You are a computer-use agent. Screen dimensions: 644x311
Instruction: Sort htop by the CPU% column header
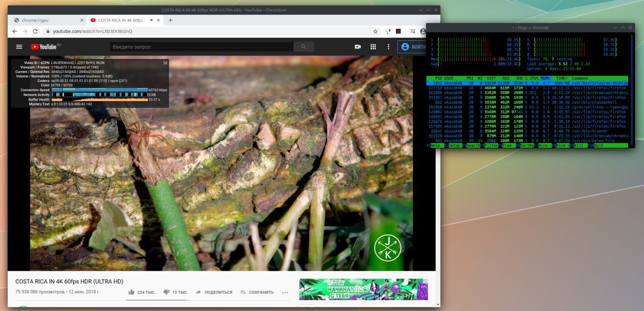click(x=533, y=79)
